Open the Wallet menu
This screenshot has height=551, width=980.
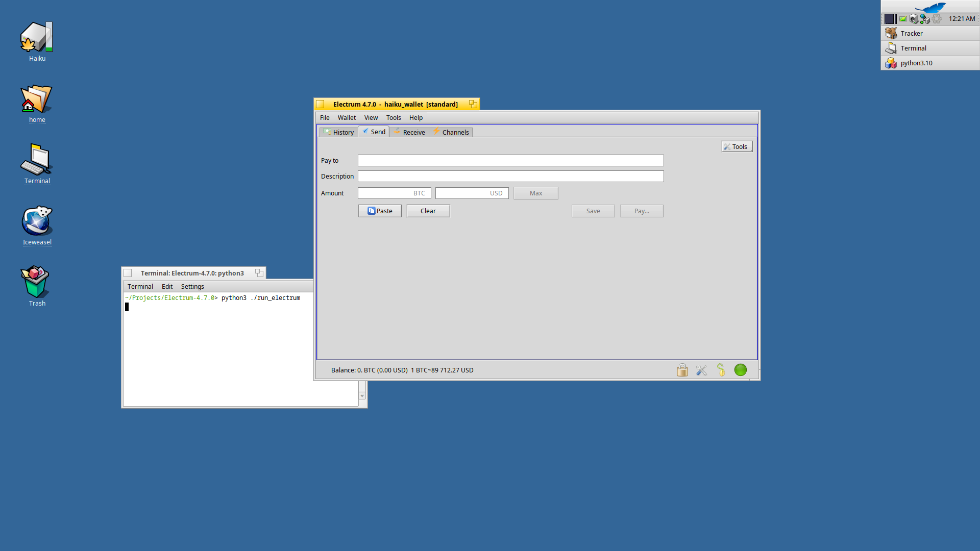pyautogui.click(x=347, y=117)
